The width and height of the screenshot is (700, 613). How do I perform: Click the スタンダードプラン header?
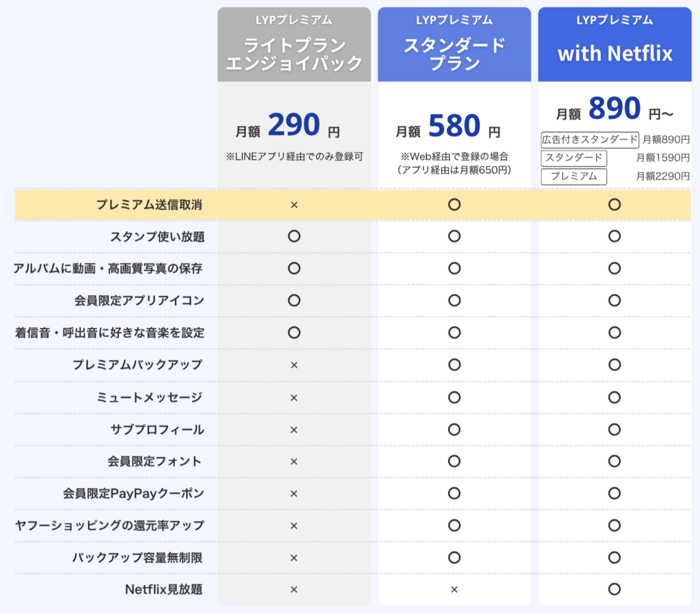pyautogui.click(x=454, y=45)
